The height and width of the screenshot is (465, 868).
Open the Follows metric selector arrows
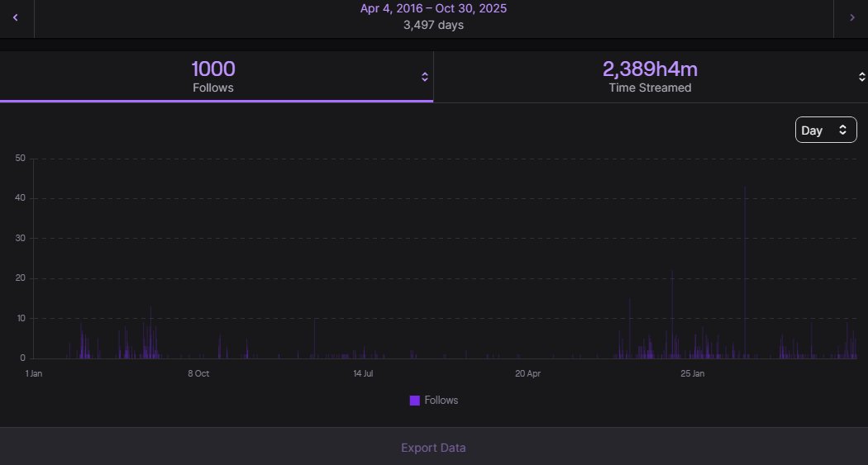pyautogui.click(x=425, y=77)
